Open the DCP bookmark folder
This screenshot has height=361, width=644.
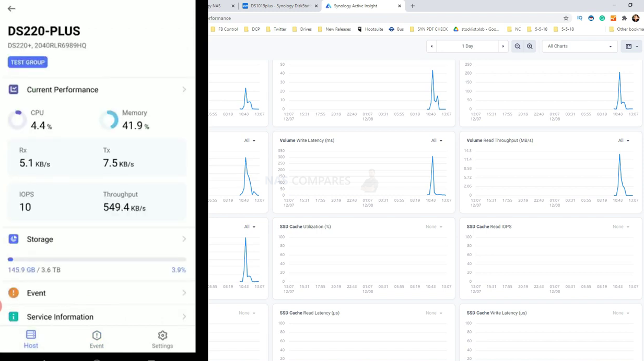tap(252, 29)
